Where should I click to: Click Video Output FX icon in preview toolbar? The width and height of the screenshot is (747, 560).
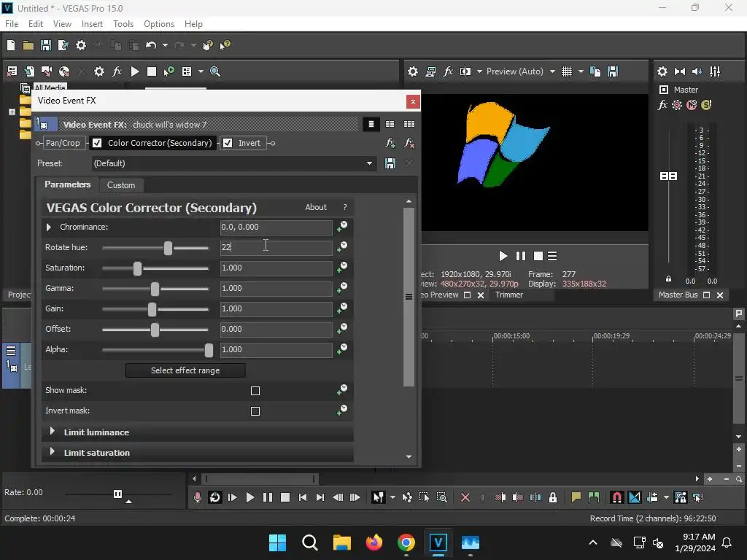coord(448,71)
